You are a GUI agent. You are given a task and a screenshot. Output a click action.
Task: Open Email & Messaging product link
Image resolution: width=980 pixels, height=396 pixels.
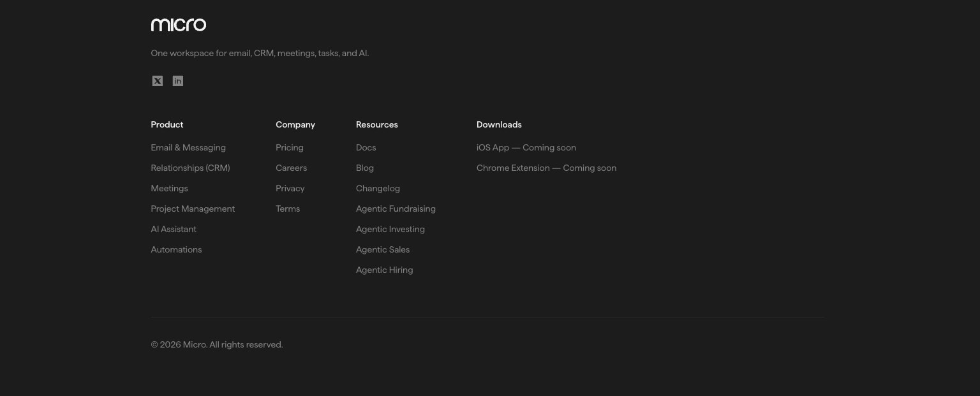coord(188,147)
